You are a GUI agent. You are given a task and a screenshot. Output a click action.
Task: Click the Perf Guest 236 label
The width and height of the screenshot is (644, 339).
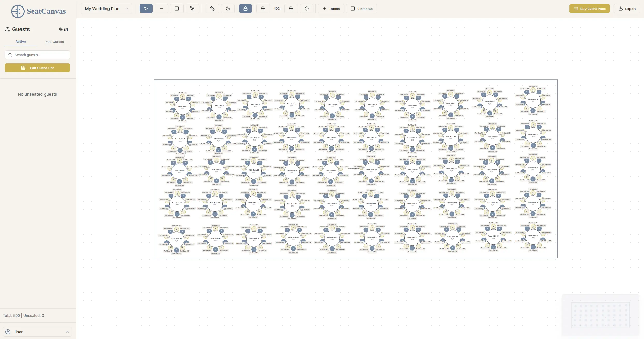pyautogui.click(x=292, y=186)
